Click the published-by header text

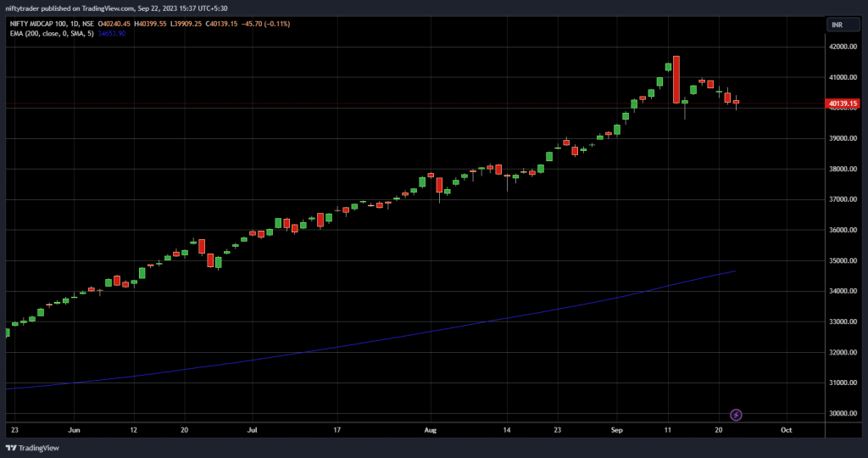(x=116, y=8)
